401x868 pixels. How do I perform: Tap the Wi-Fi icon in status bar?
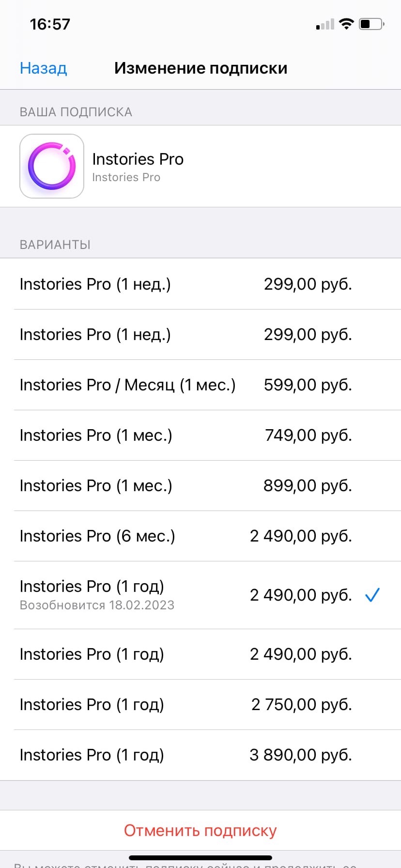347,23
